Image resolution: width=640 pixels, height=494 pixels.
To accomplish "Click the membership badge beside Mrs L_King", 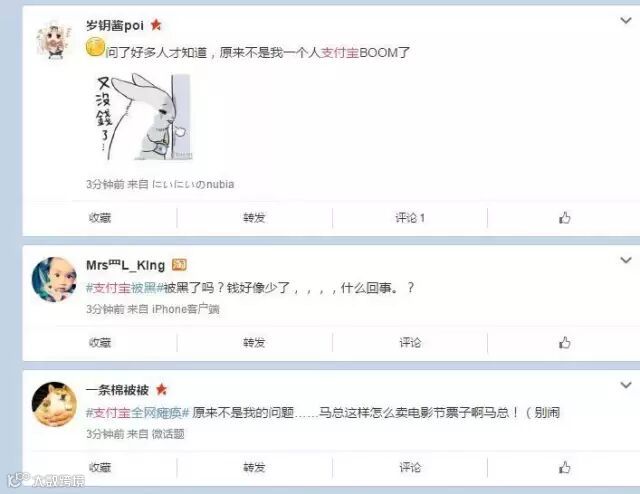I will click(179, 265).
